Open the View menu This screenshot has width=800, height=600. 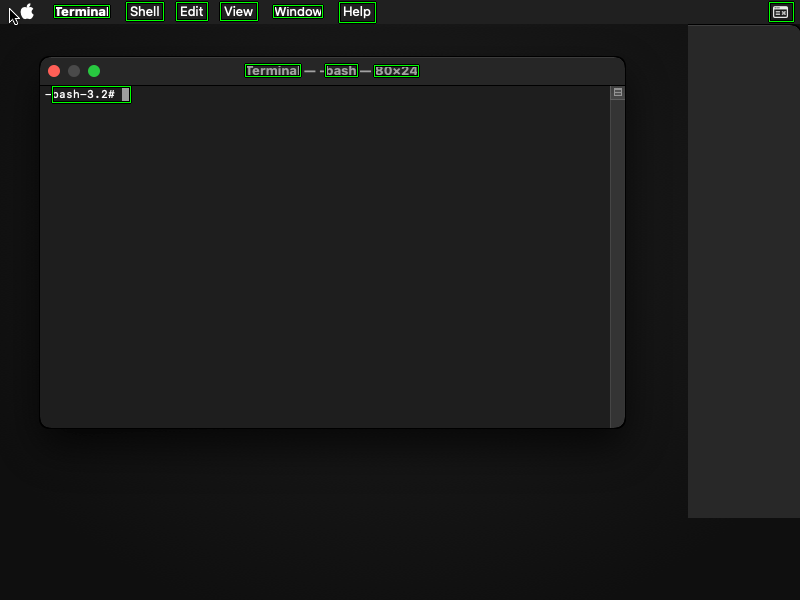238,12
